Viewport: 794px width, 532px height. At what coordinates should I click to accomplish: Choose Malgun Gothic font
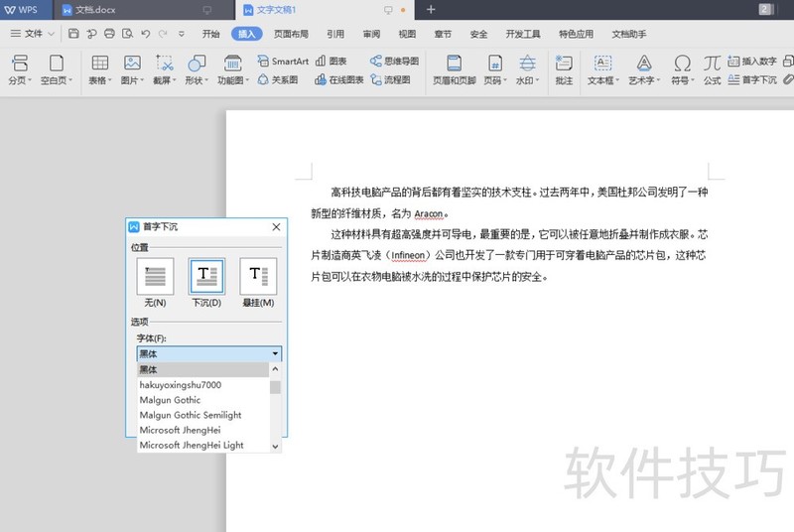(x=203, y=400)
